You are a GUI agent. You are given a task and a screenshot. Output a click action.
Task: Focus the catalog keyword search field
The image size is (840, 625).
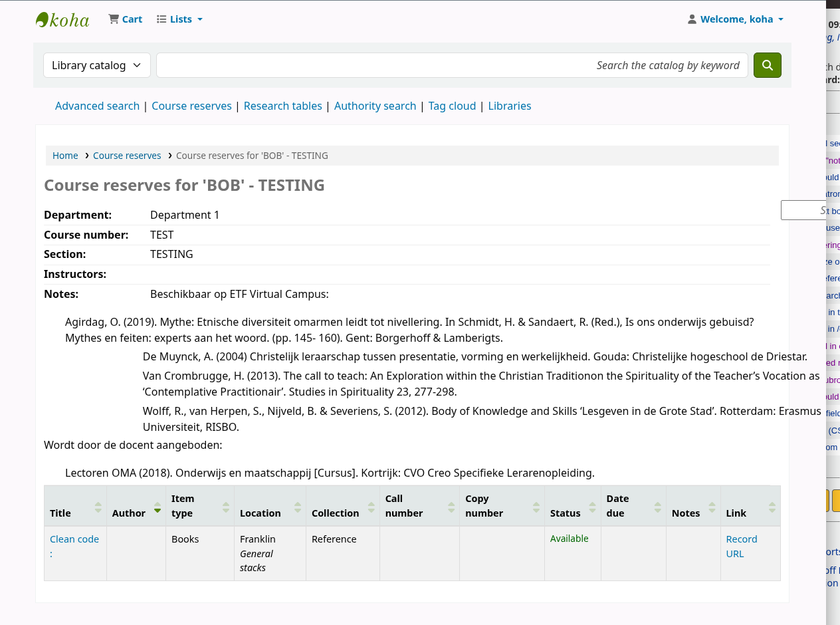click(452, 65)
